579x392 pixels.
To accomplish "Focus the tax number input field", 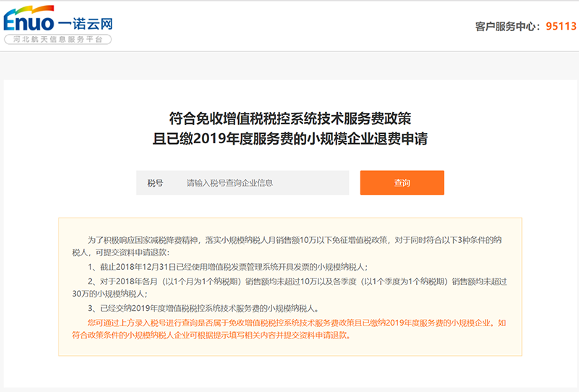I will click(x=264, y=183).
